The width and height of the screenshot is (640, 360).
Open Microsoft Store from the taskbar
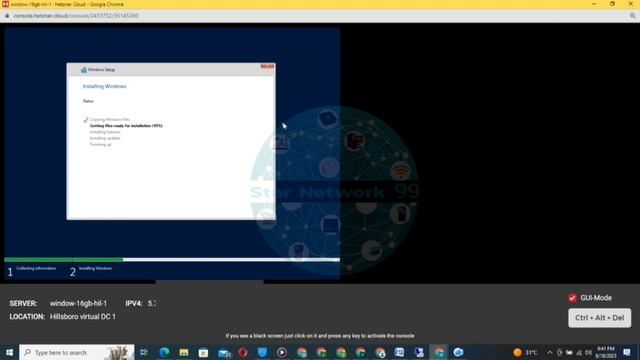click(x=203, y=352)
